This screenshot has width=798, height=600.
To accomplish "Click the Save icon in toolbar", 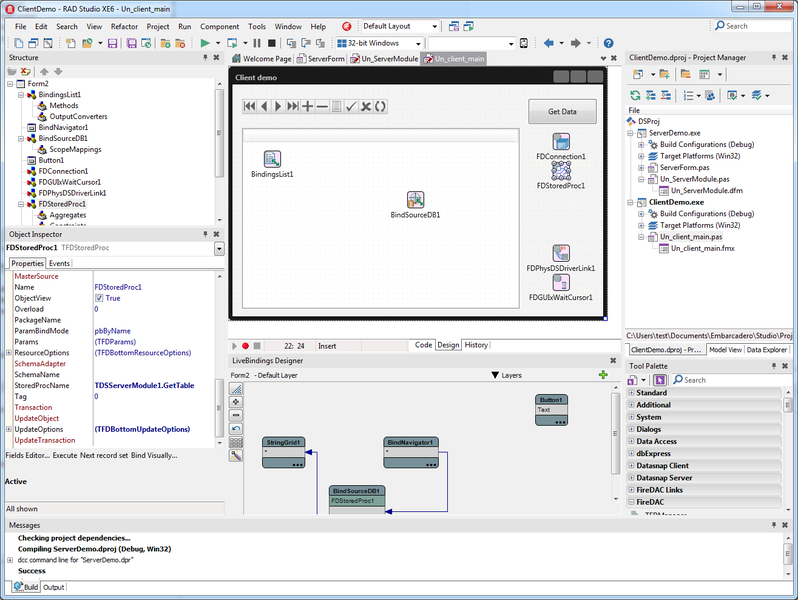I will (x=112, y=43).
